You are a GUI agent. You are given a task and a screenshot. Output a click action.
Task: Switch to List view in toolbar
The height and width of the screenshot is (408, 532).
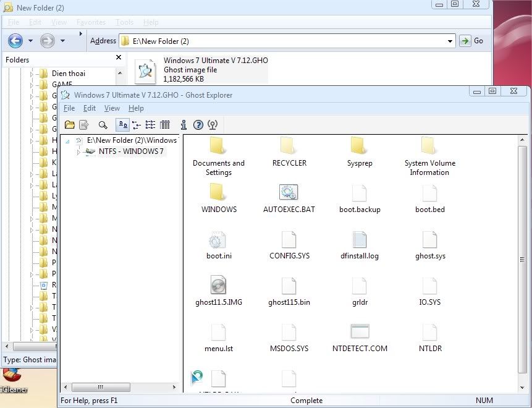click(x=150, y=125)
